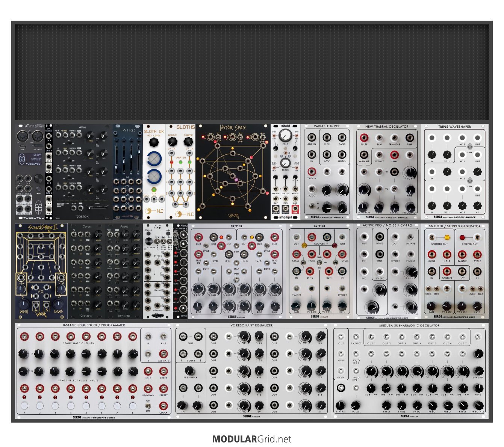Click the ALL GATE jack on 8-Stage Sequencer
The height and width of the screenshot is (447, 504).
point(163,354)
